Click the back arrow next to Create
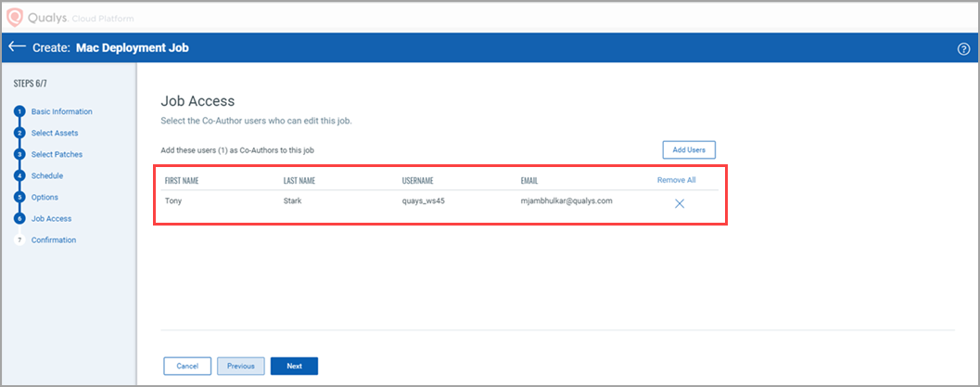The height and width of the screenshot is (387, 980). 17,47
